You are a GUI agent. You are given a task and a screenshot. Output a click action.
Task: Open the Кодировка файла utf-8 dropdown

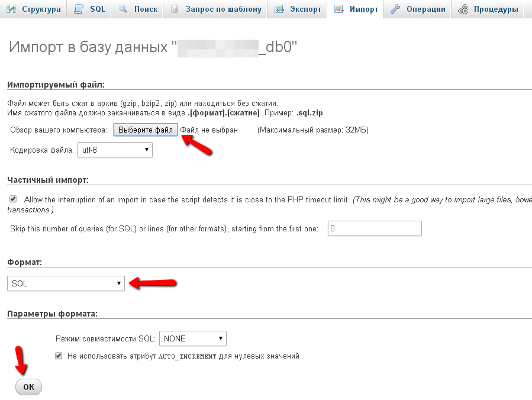(x=115, y=150)
